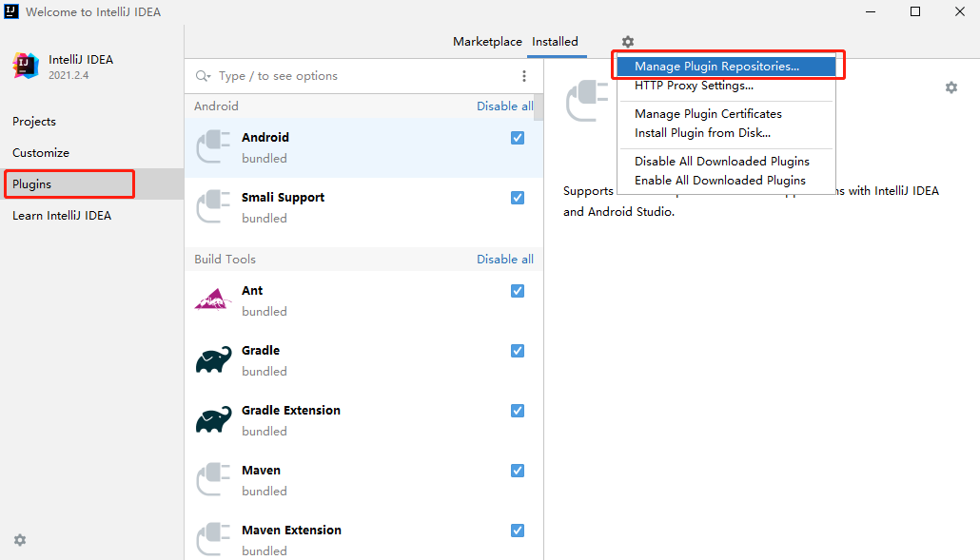Uncheck the Android plugin checkbox
980x560 pixels.
click(518, 138)
